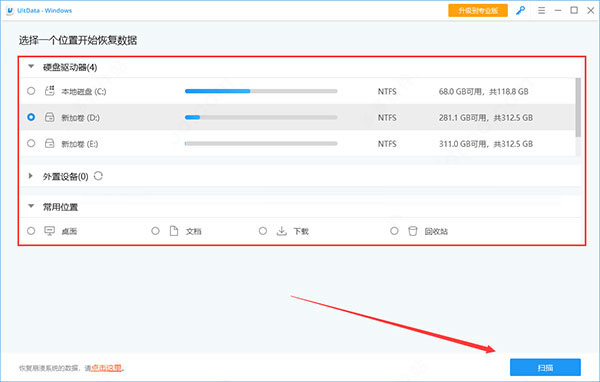Viewport: 600px width, 382px height.
Task: Click the local disk C: drive icon
Action: click(50, 91)
